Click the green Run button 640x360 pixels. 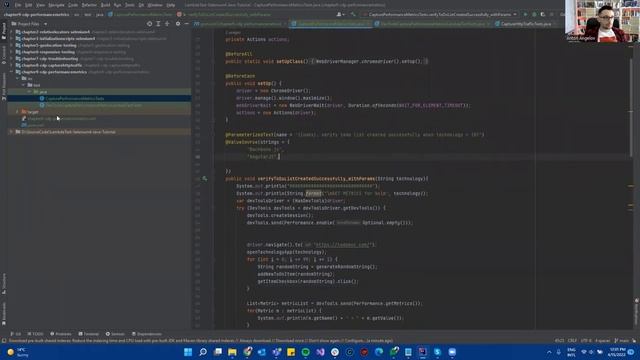coord(525,14)
